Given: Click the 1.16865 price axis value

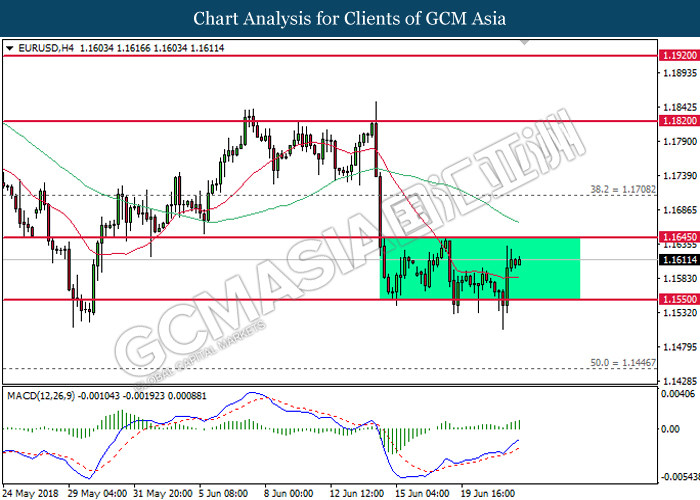Looking at the screenshot, I should (680, 210).
